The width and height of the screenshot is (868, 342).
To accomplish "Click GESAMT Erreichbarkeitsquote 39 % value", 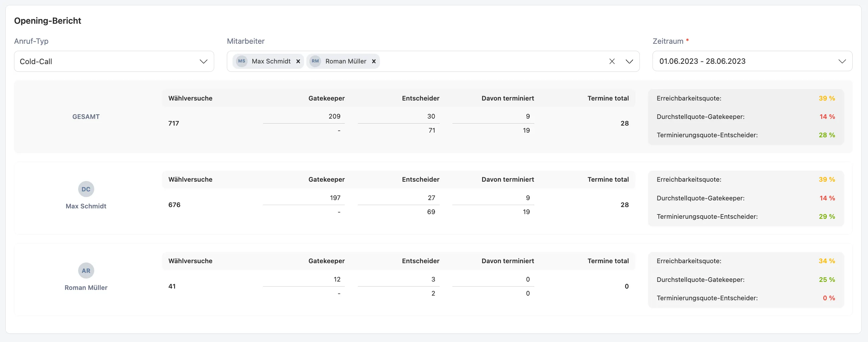I will click(827, 99).
